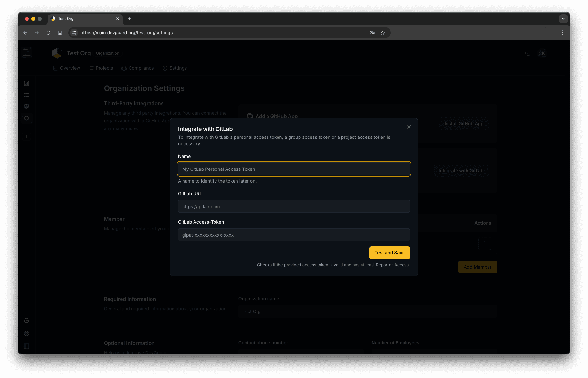Bookmark the page using the star icon
The height and width of the screenshot is (378, 588).
point(383,33)
